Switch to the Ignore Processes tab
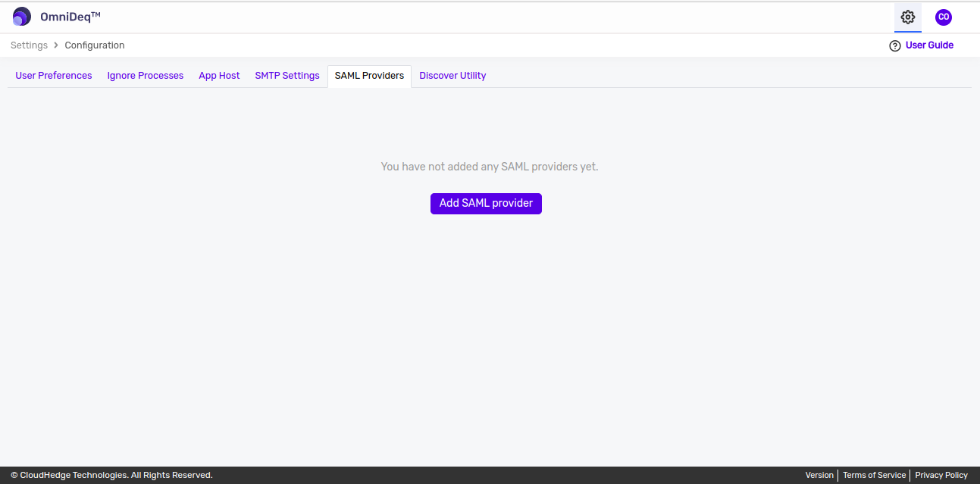Screen dimensions: 980x484 coord(146,76)
